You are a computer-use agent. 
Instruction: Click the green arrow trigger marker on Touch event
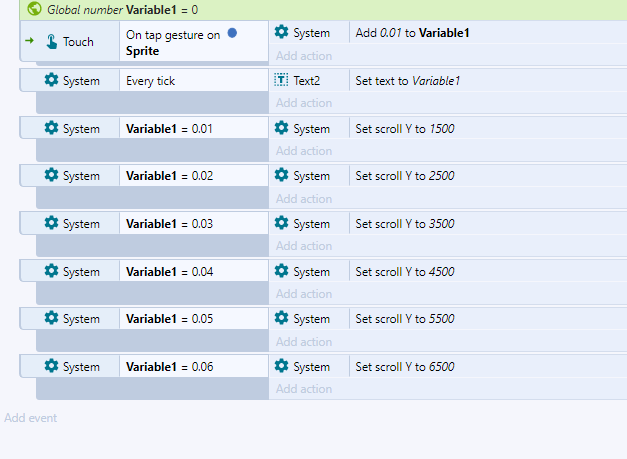(x=29, y=40)
